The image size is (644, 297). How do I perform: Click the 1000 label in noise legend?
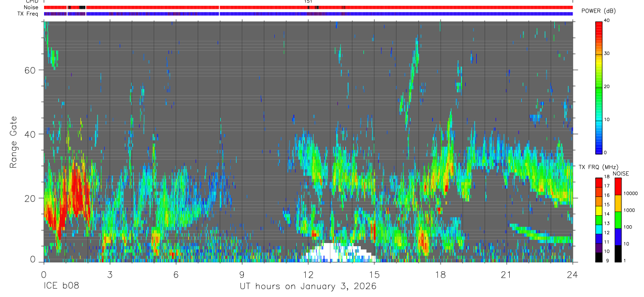(x=630, y=210)
